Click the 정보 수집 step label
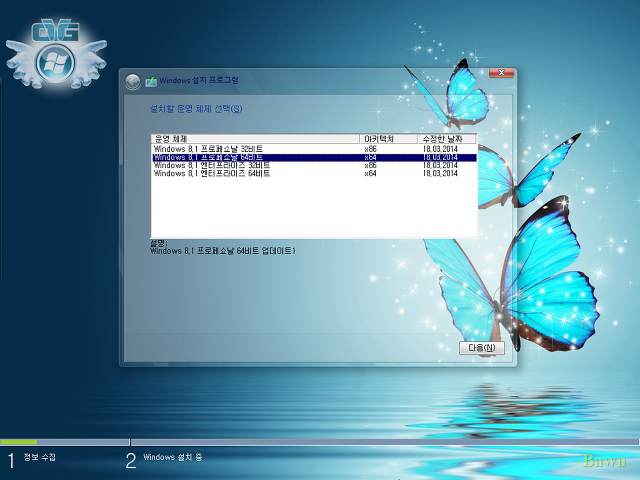640x480 pixels. (x=40, y=457)
